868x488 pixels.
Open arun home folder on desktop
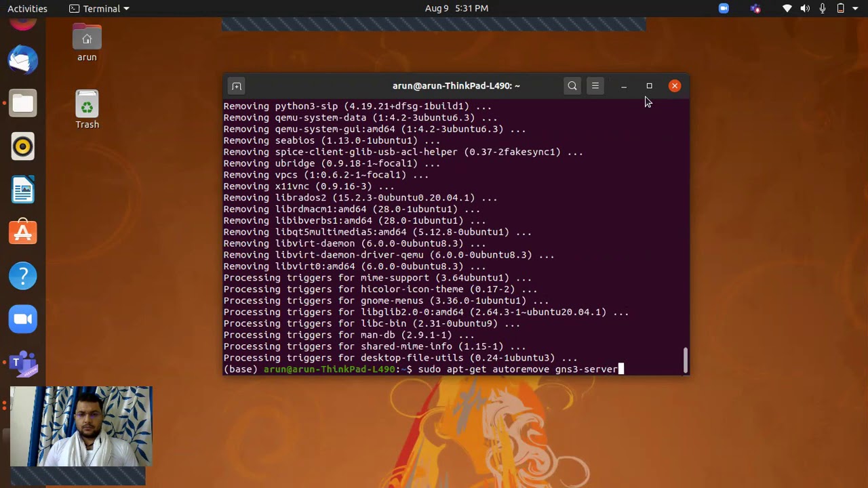pos(87,43)
